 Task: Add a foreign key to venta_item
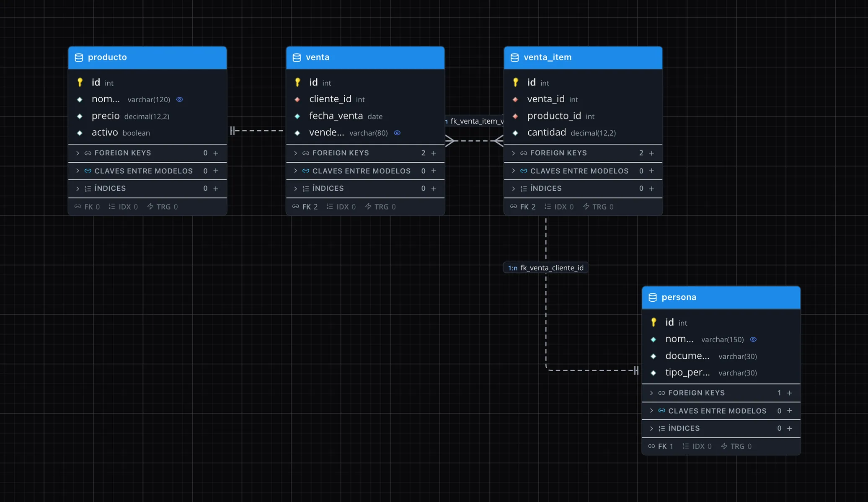pos(651,153)
